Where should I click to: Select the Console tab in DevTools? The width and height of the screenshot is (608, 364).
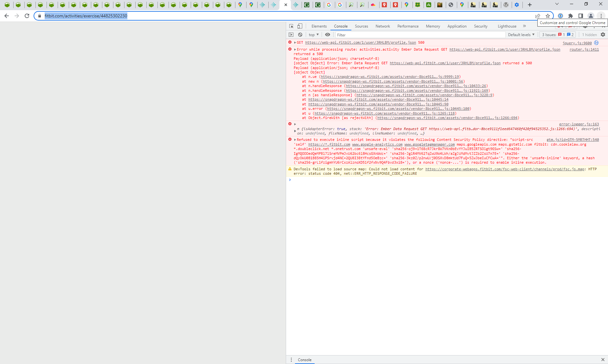[341, 26]
